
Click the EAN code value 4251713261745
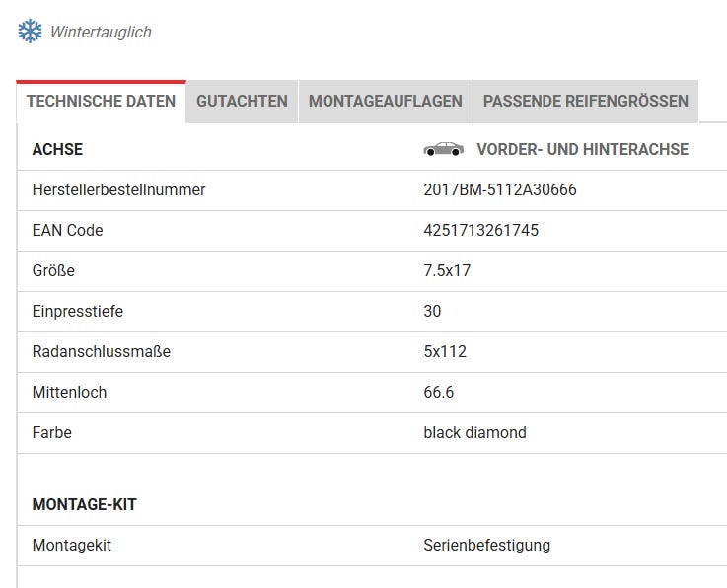tap(480, 230)
